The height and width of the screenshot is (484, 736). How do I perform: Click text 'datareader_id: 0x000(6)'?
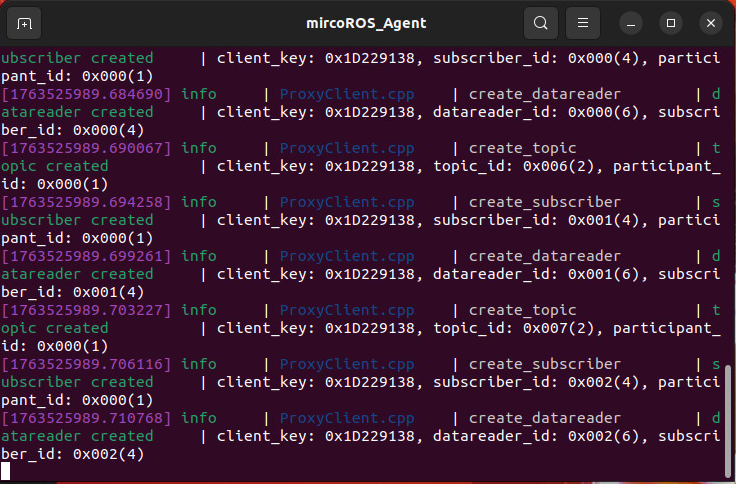[536, 112]
